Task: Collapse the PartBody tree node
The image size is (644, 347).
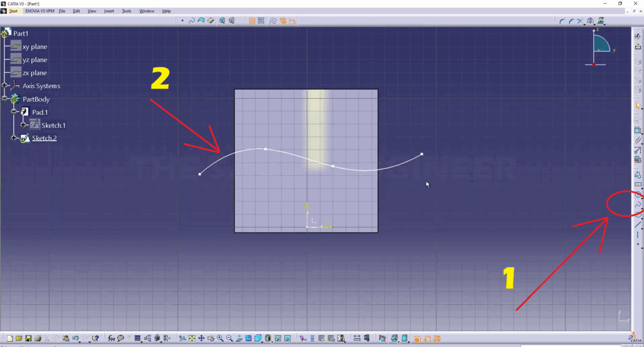Action: pyautogui.click(x=5, y=99)
